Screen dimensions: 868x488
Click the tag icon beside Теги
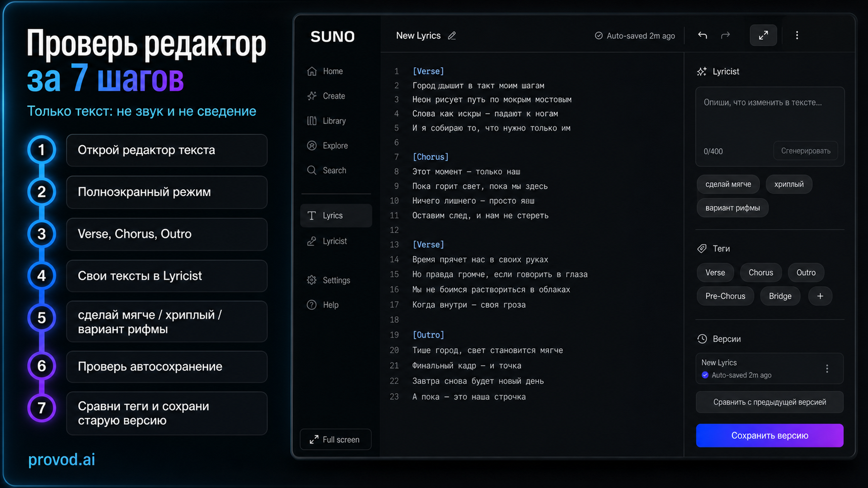pos(702,248)
